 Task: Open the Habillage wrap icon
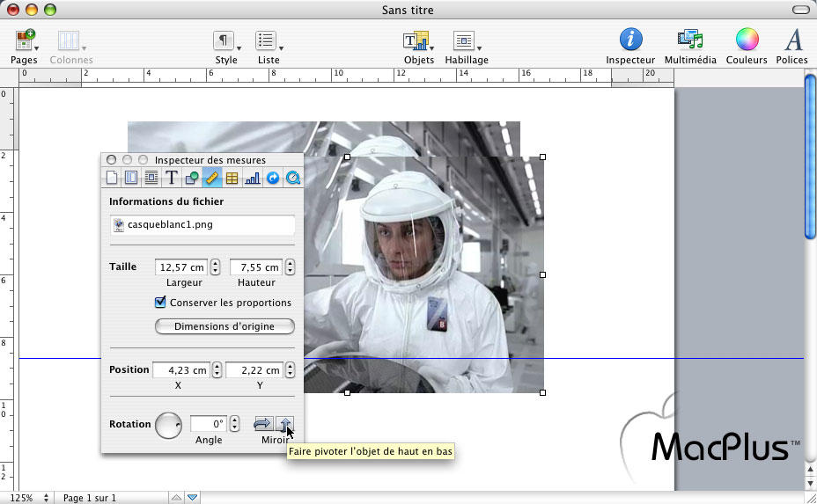tap(464, 40)
